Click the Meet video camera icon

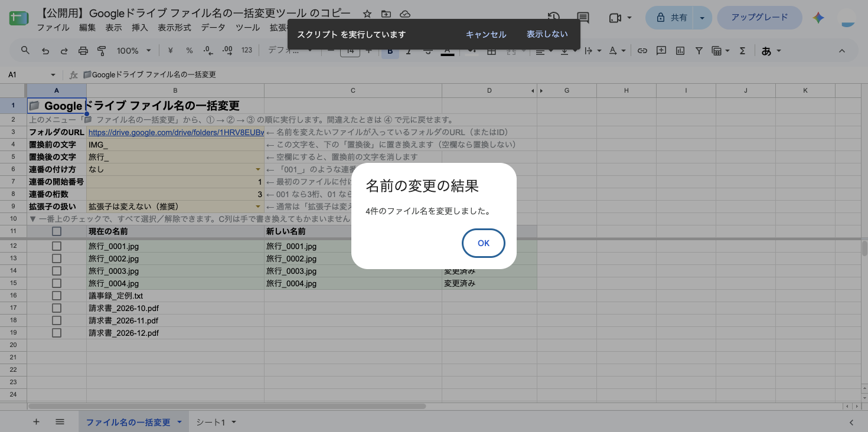615,18
